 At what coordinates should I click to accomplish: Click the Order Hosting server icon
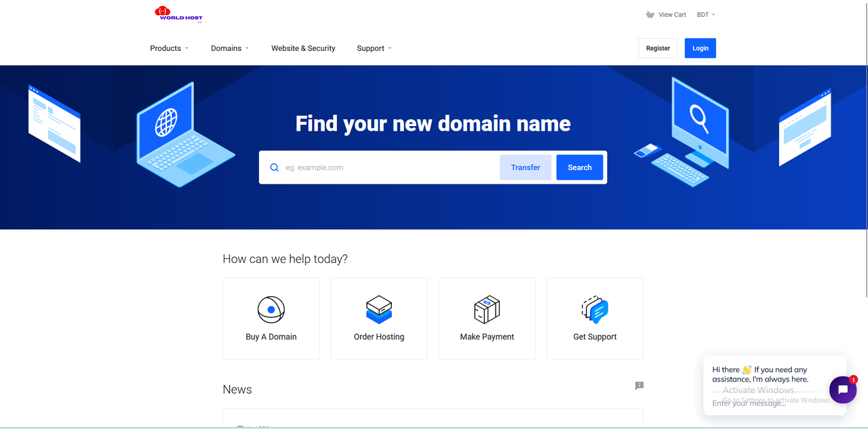click(379, 310)
